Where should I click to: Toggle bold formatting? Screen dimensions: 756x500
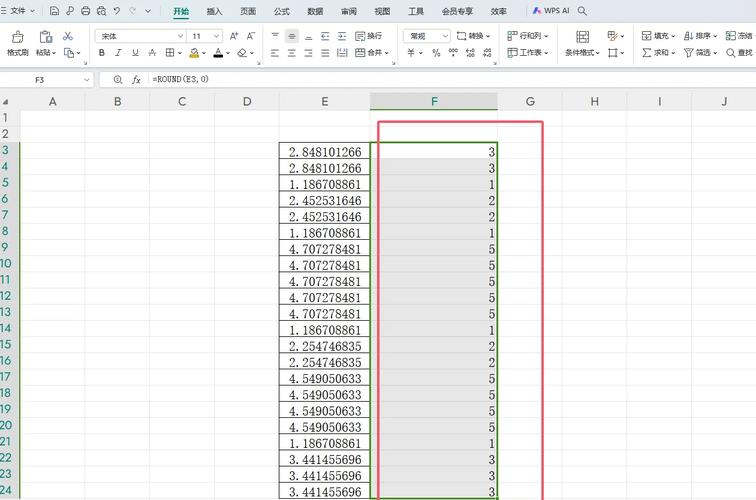(102, 53)
